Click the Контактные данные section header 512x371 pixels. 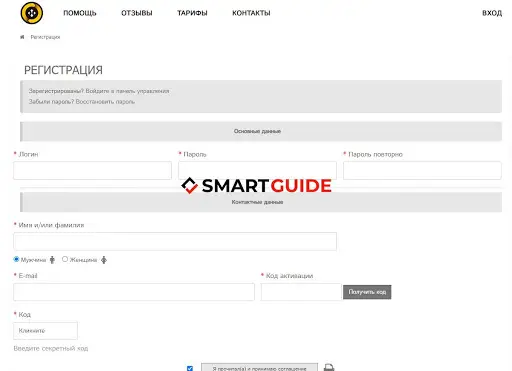(x=261, y=202)
